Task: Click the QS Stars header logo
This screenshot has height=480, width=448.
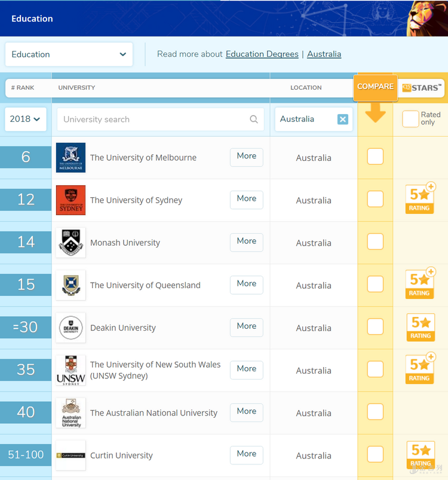Action: 422,88
